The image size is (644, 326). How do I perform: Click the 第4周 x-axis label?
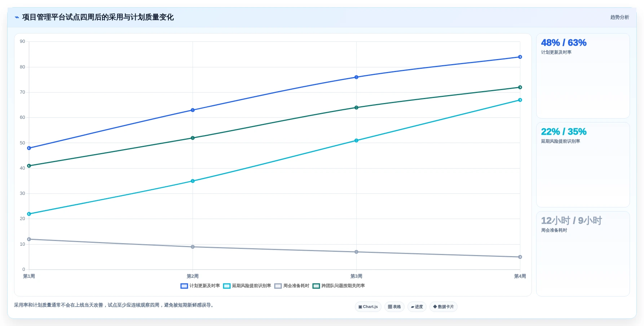click(520, 276)
